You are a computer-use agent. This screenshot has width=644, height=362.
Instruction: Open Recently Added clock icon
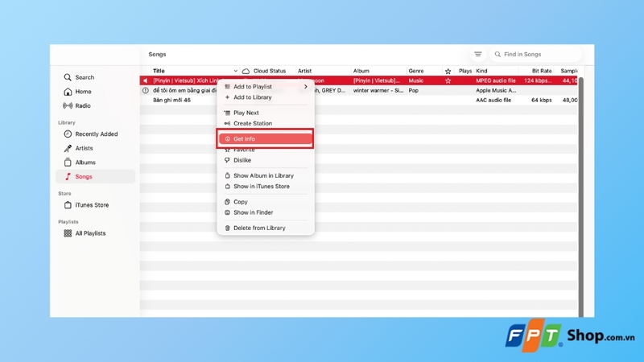(x=68, y=134)
